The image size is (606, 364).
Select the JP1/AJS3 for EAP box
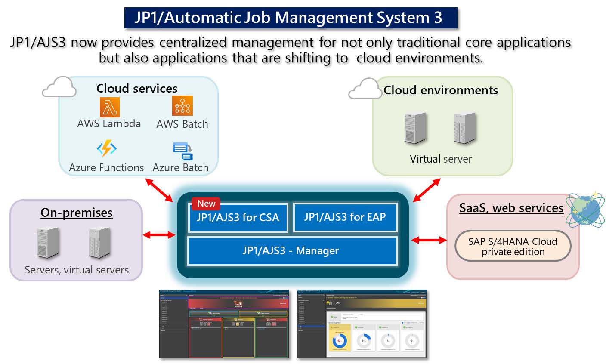point(345,217)
